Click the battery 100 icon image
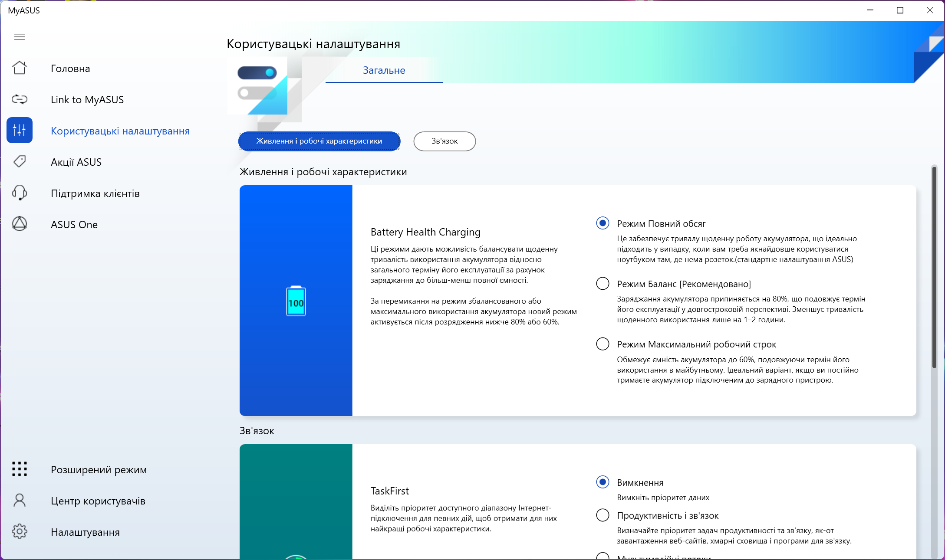This screenshot has width=945, height=560. [x=296, y=301]
